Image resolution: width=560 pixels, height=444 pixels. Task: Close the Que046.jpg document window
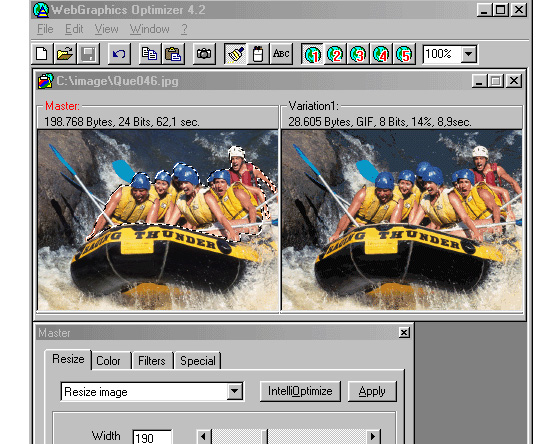[514, 81]
